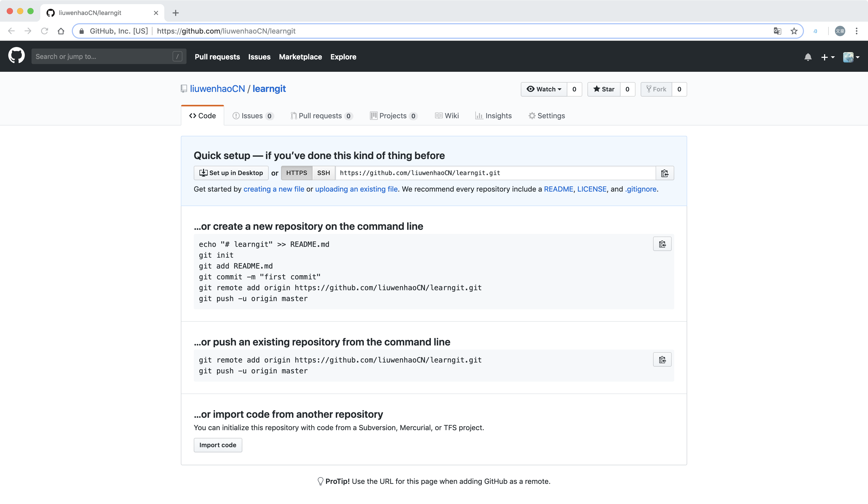This screenshot has height=504, width=868.
Task: Click the GitHub Octocat logo
Action: click(16, 56)
